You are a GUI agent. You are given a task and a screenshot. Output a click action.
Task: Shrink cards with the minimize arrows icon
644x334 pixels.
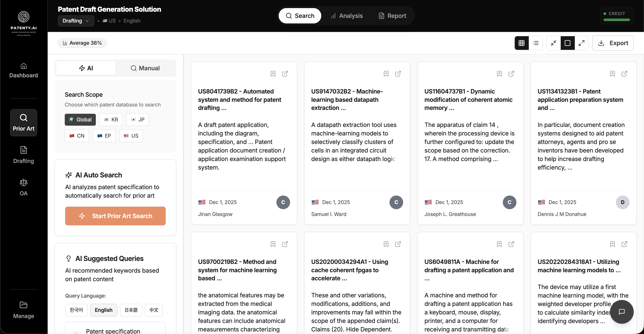click(553, 43)
